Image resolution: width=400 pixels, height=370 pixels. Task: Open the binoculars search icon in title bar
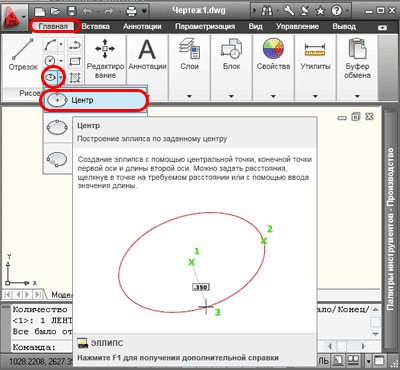pyautogui.click(x=267, y=11)
